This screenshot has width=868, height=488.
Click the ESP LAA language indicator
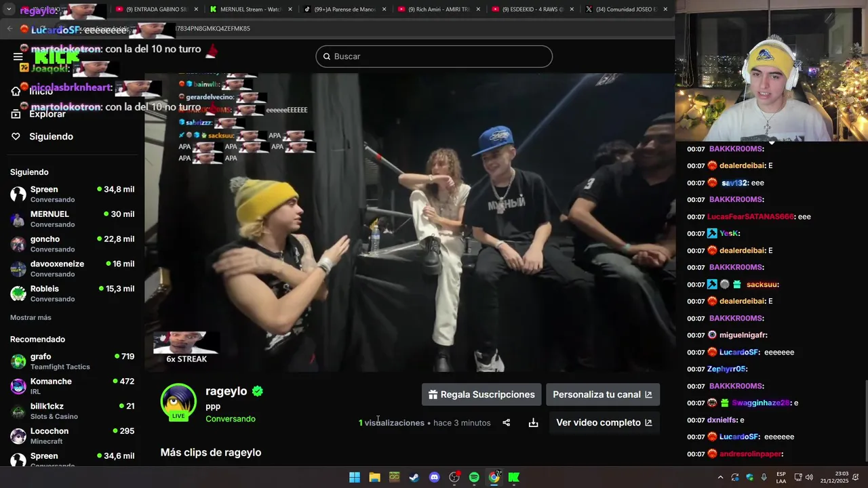(x=781, y=477)
